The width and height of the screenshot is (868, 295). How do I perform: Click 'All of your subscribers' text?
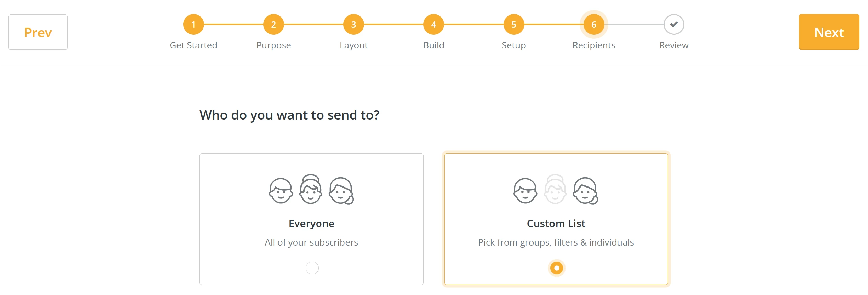pos(311,242)
